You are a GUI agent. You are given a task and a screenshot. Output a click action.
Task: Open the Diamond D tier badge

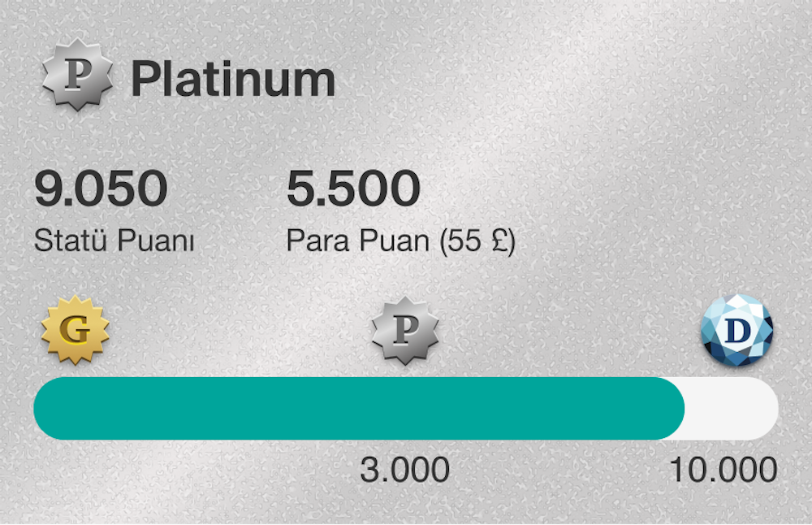pos(736,332)
